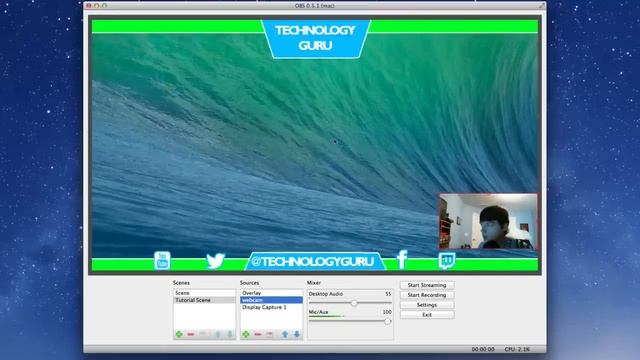640x360 pixels.
Task: Click the Mic/Aux label
Action: click(318, 312)
